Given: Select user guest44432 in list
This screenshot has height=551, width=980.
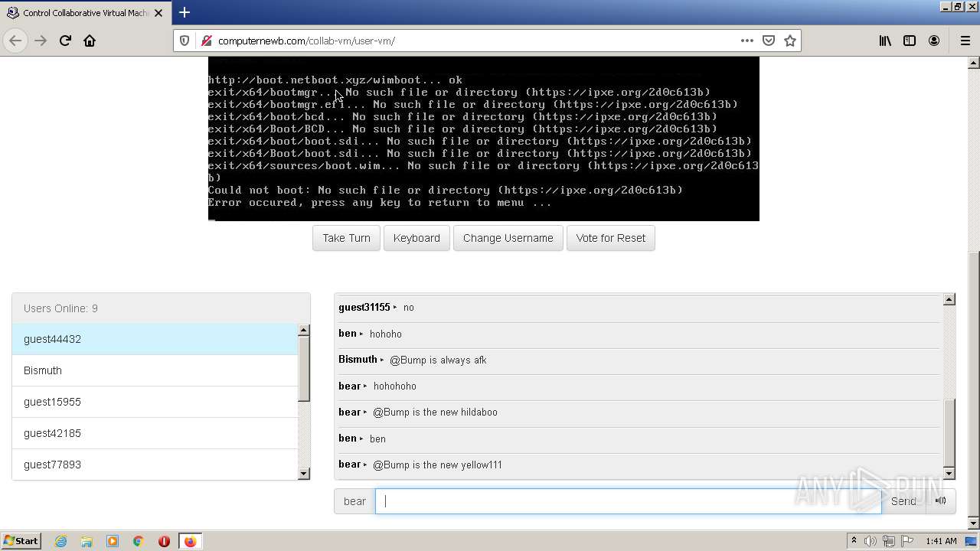Looking at the screenshot, I should click(155, 339).
